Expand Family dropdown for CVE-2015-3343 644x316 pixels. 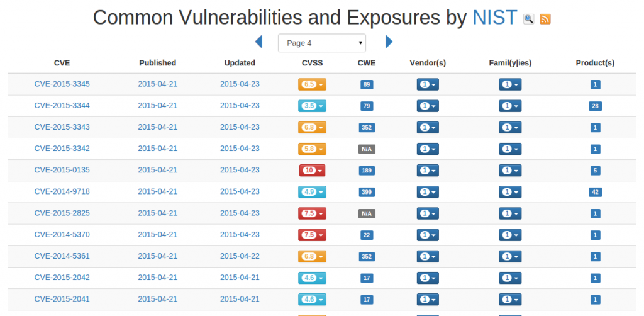coord(510,127)
